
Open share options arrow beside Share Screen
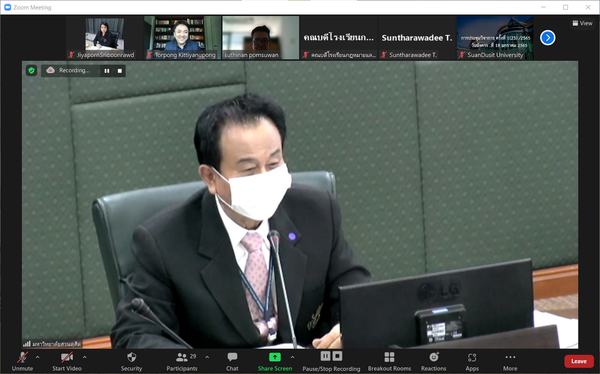(x=292, y=357)
